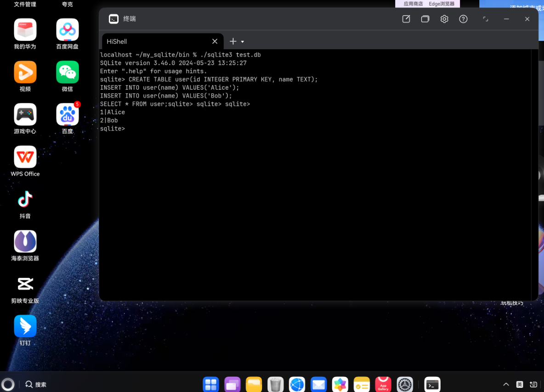The image size is (544, 392).
Task: Toggle the input method language indicator
Action: (x=520, y=384)
